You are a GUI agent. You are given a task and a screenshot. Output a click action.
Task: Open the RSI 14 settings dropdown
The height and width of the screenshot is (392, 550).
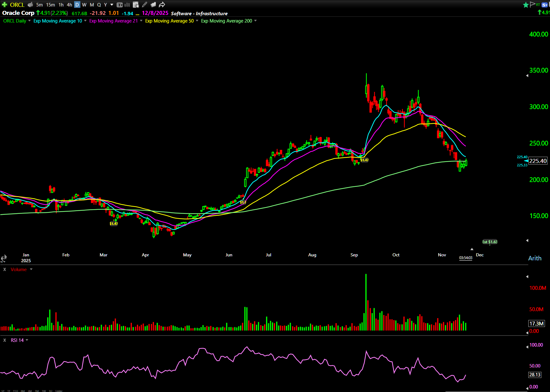point(27,340)
